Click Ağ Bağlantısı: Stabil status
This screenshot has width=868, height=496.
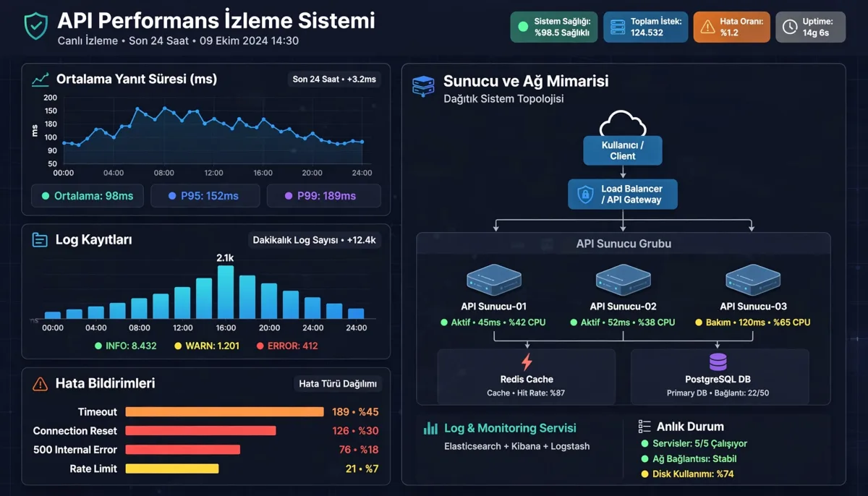coord(689,458)
